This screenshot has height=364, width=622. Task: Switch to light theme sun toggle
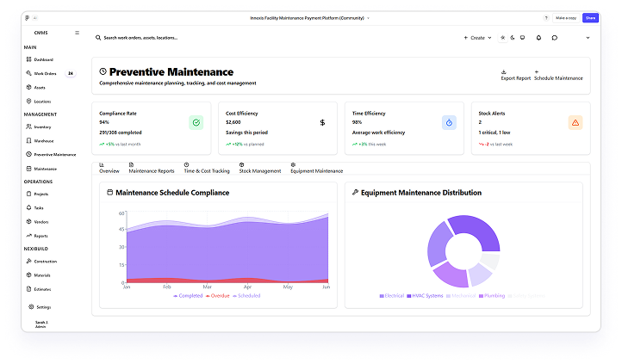503,38
